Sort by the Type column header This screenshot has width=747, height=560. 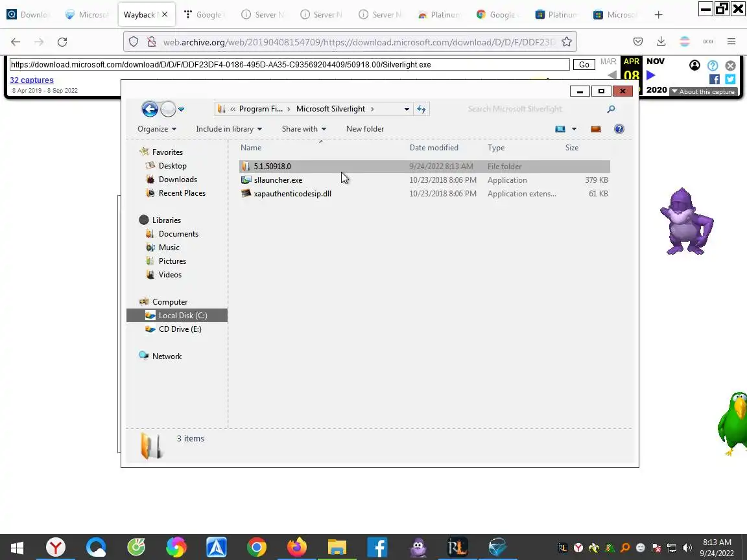(496, 148)
